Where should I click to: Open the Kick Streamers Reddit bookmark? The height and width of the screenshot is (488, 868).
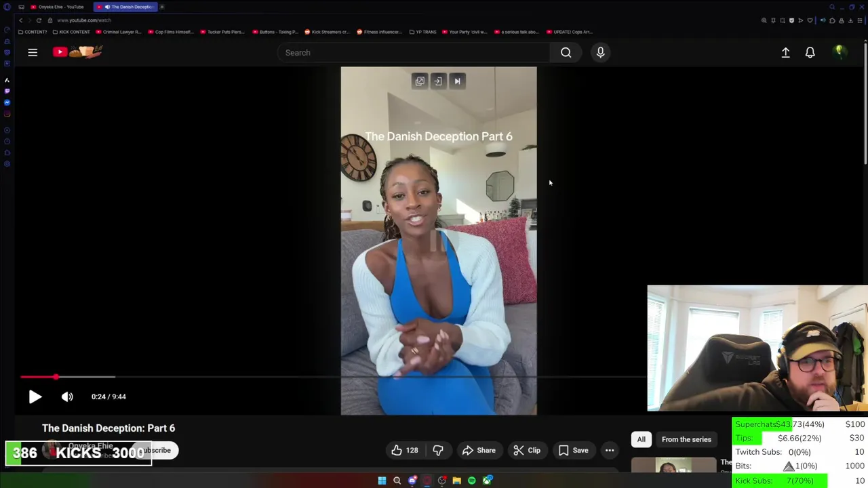(327, 32)
